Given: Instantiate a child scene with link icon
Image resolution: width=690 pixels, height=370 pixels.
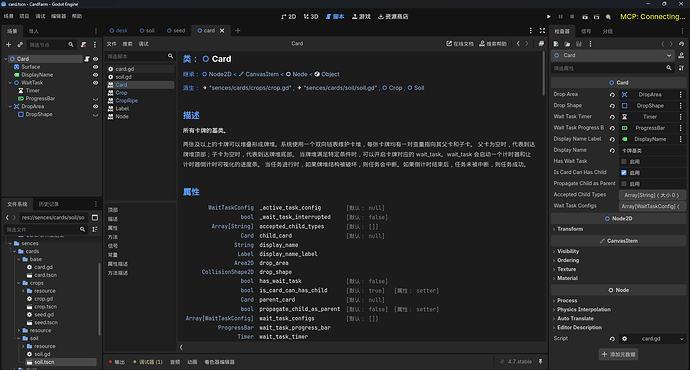Looking at the screenshot, I should (20, 44).
